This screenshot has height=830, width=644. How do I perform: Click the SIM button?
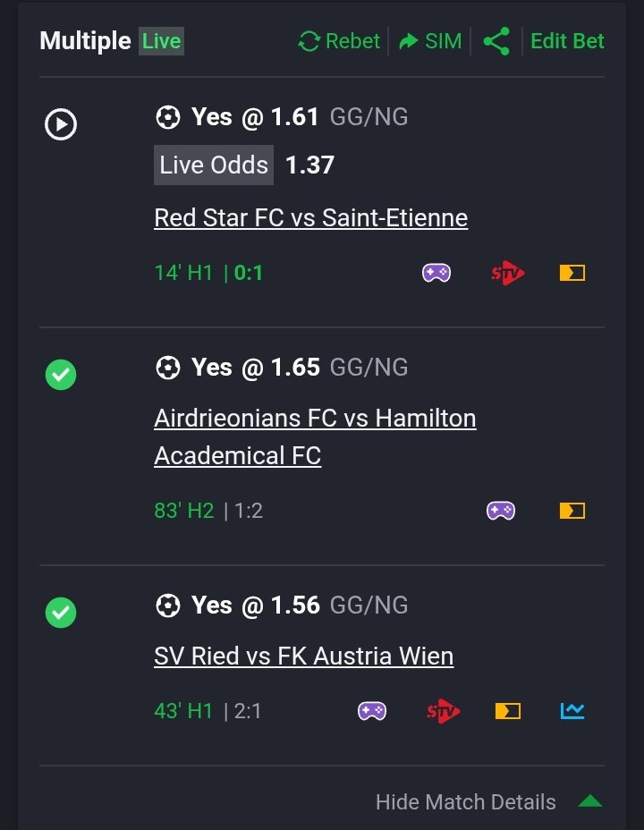[430, 41]
